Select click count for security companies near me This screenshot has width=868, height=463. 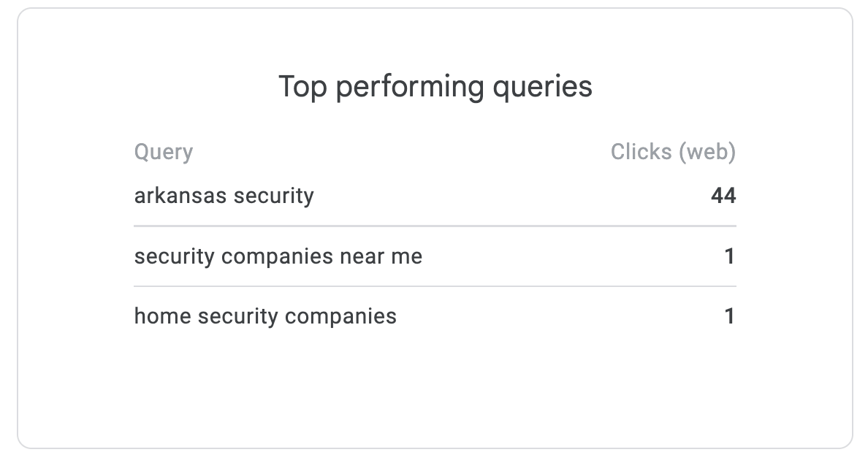pyautogui.click(x=729, y=256)
